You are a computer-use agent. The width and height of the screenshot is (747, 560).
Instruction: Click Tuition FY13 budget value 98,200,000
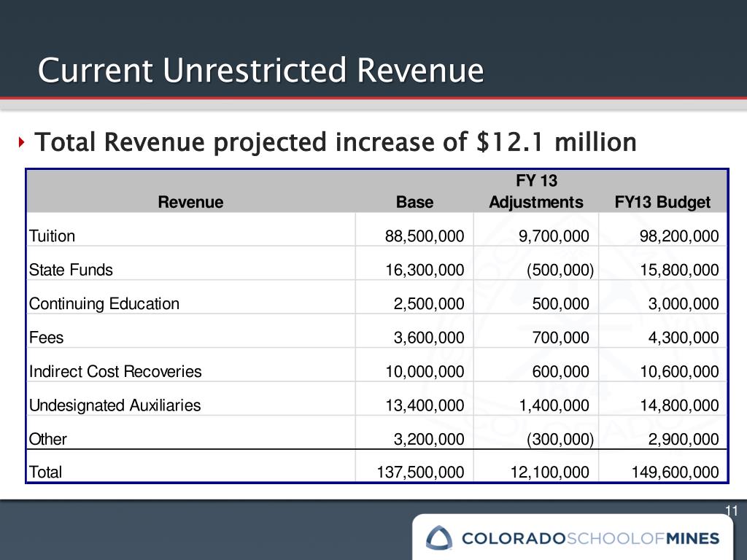pos(679,236)
